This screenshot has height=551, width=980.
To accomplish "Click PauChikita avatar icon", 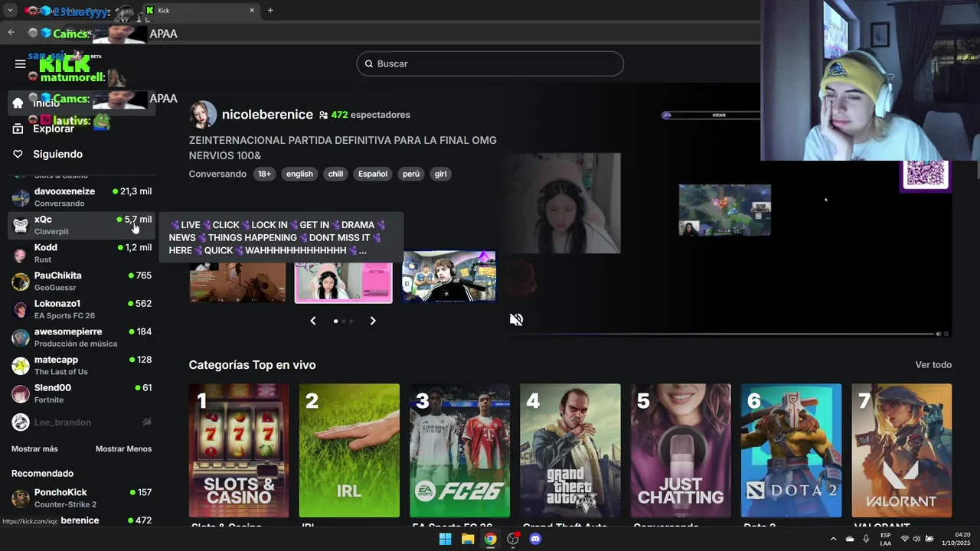I will click(21, 282).
